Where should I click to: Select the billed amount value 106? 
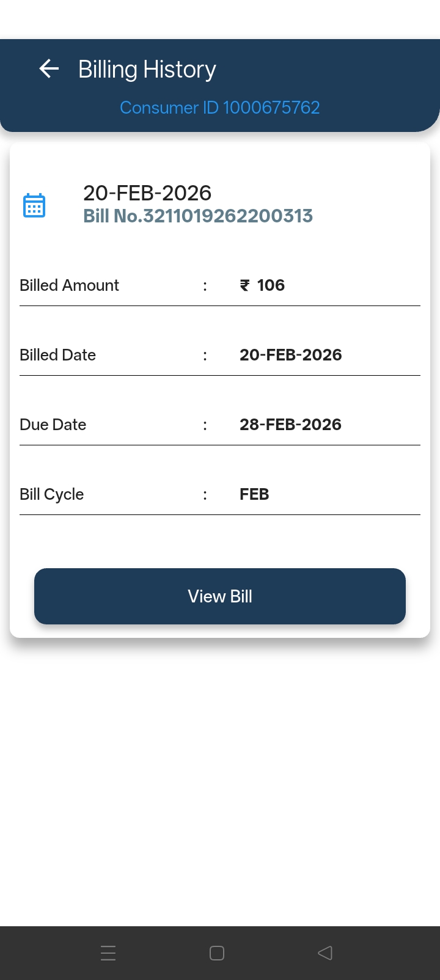point(271,285)
